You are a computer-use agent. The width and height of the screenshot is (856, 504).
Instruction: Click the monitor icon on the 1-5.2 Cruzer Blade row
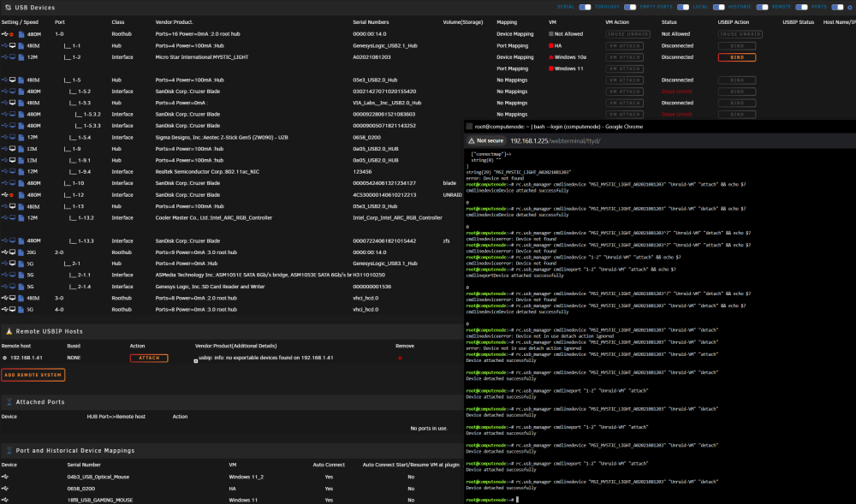[x=13, y=91]
